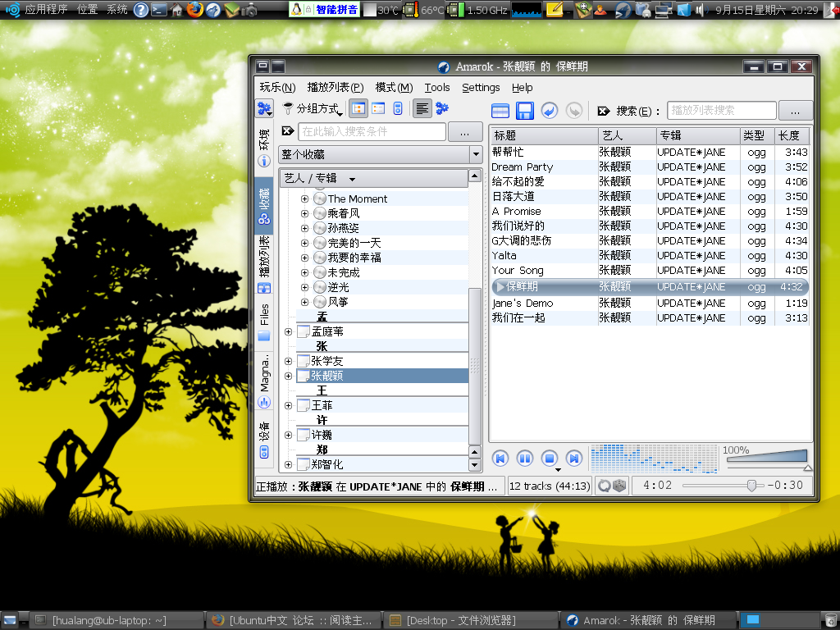Expand the 逆光 album node

point(304,287)
